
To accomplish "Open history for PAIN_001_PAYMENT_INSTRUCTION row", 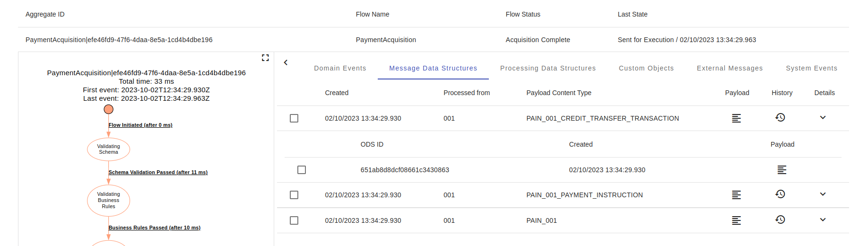I will click(x=780, y=194).
